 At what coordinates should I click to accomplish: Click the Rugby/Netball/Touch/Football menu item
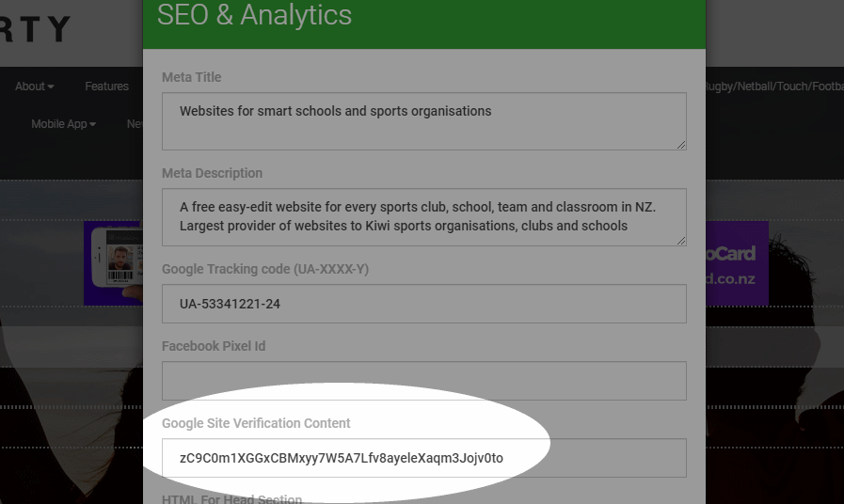click(774, 87)
